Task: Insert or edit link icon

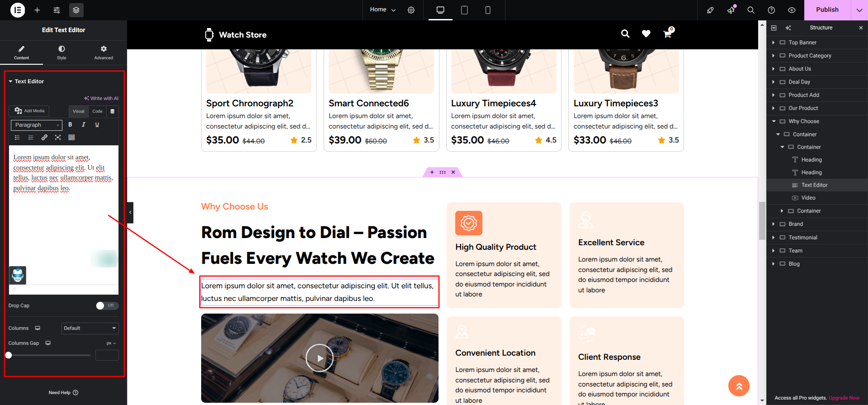Action: 44,138
